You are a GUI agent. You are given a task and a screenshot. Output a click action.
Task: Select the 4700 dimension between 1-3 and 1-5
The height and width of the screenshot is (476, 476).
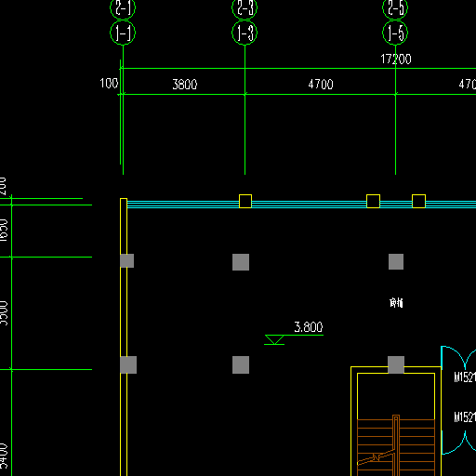321,85
